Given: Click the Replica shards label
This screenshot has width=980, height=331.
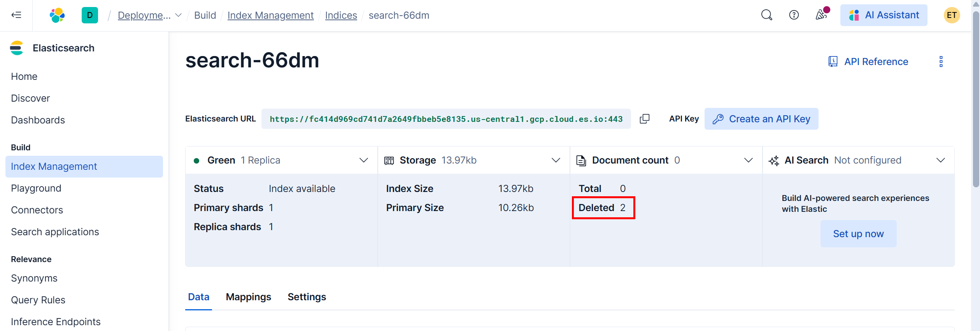Looking at the screenshot, I should pos(227,227).
